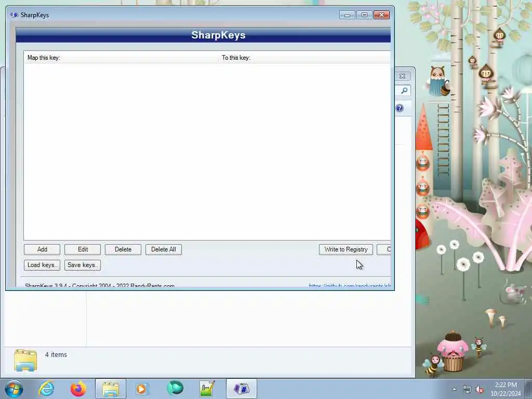Open the Load keys dialog
Screen dimensions: 532x399
pos(42,265)
